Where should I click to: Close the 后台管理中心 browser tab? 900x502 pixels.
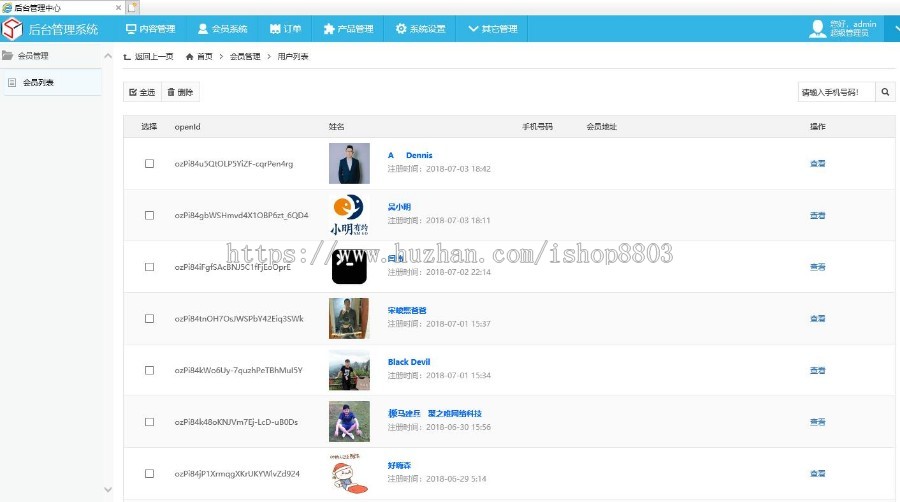coord(118,7)
